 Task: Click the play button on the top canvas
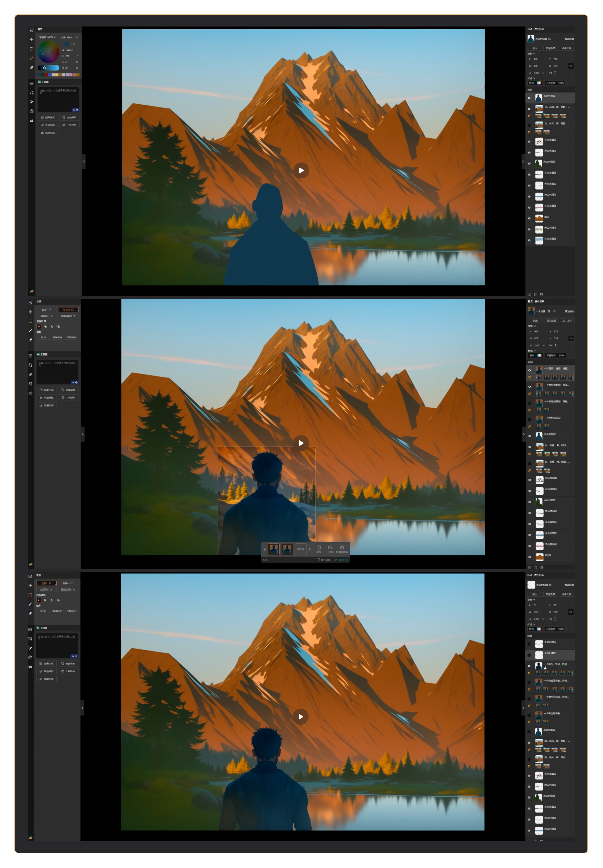tap(301, 170)
